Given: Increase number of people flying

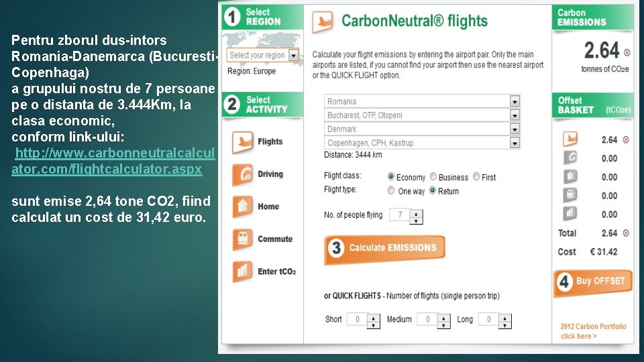Looking at the screenshot, I should (416, 213).
